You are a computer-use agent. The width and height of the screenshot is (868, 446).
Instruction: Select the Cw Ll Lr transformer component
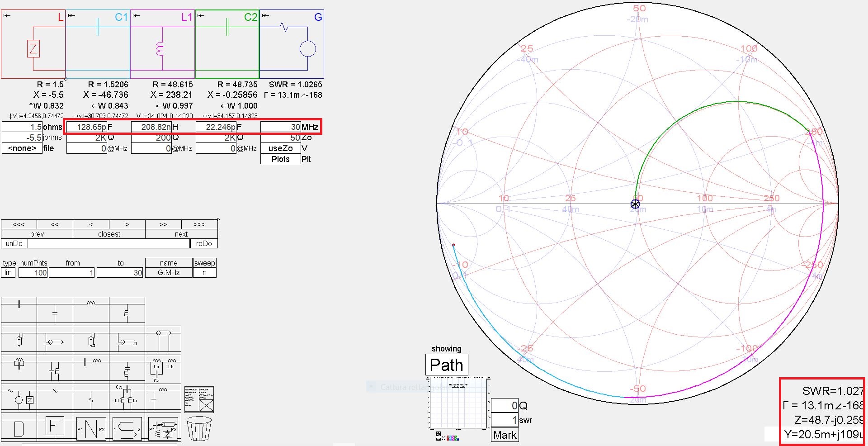pos(127,397)
